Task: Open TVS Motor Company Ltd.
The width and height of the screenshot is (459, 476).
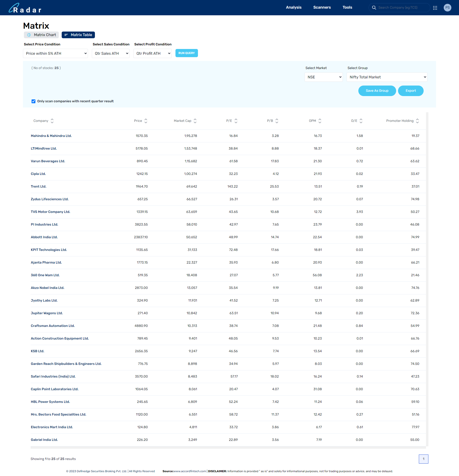Action: tap(50, 212)
